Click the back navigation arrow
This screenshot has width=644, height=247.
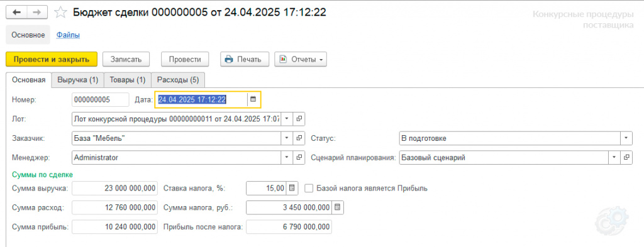16,13
